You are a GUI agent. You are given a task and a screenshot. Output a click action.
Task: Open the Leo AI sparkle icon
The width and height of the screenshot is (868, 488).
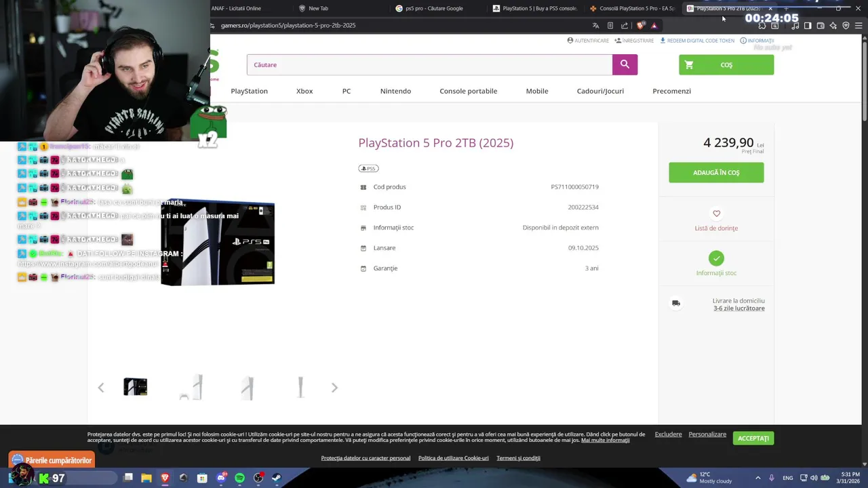pos(833,26)
